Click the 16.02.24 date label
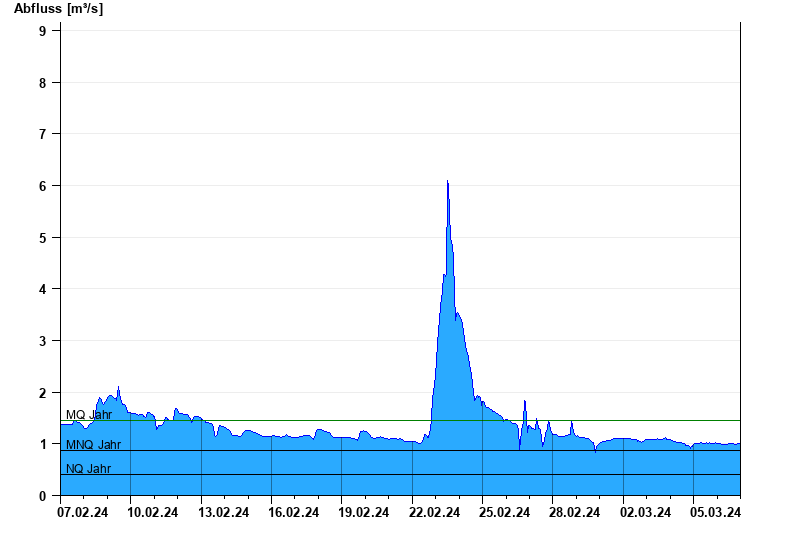This screenshot has height=550, width=800. pos(293,512)
